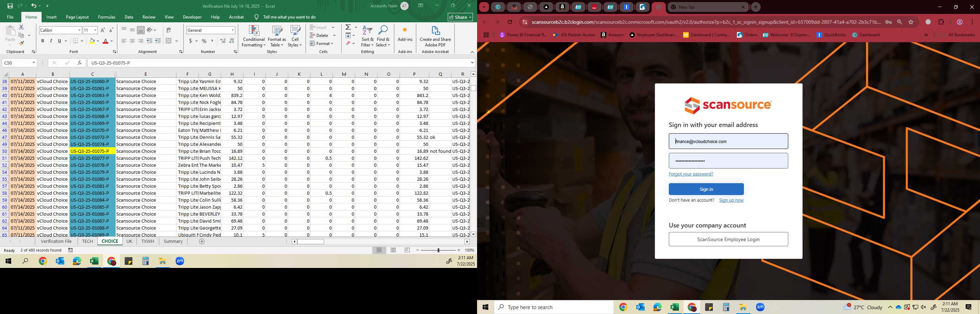Screen dimensions: 980x314
Task: Click the blue Sign in button
Action: [x=706, y=189]
